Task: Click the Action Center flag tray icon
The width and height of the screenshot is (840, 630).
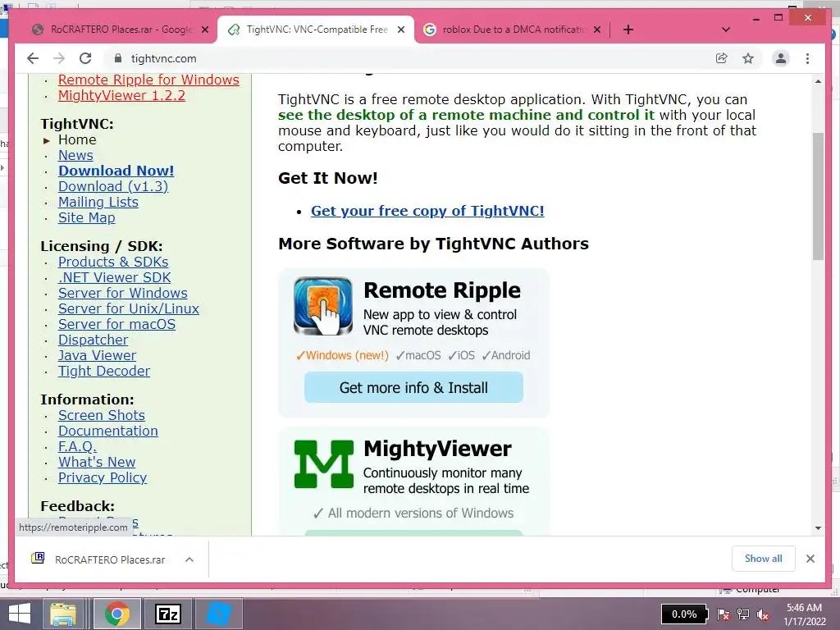Action: pyautogui.click(x=724, y=614)
